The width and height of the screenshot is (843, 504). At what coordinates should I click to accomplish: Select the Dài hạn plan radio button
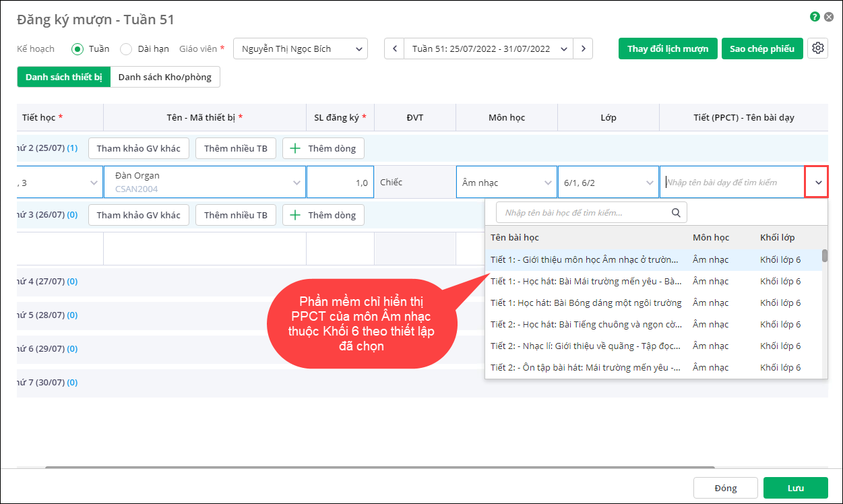[x=126, y=49]
